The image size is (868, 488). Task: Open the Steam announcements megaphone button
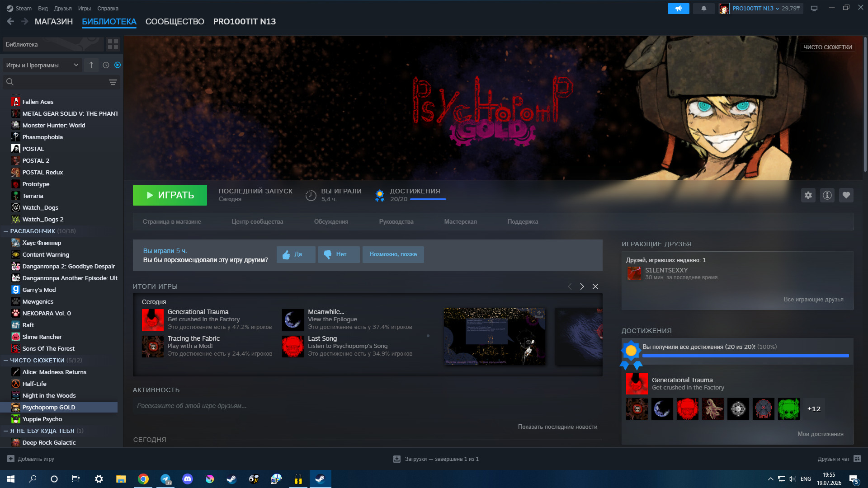click(x=678, y=9)
